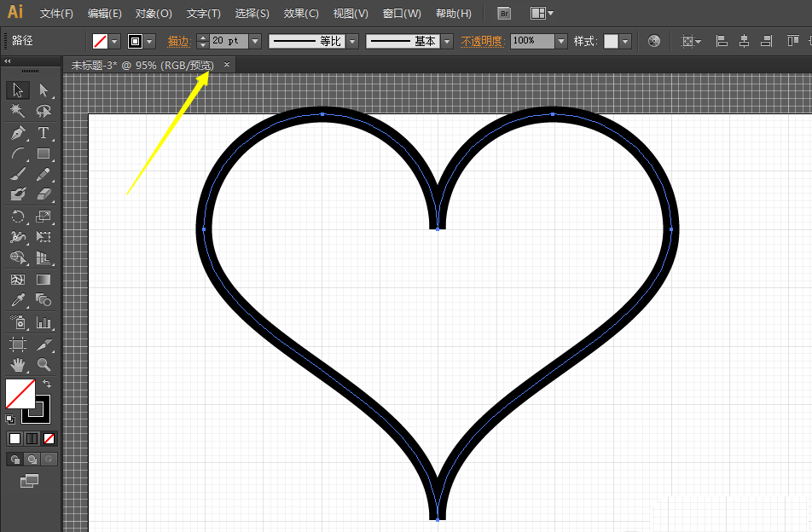Select the Free Transform tool
Viewport: 812px width, 532px height.
(x=43, y=237)
